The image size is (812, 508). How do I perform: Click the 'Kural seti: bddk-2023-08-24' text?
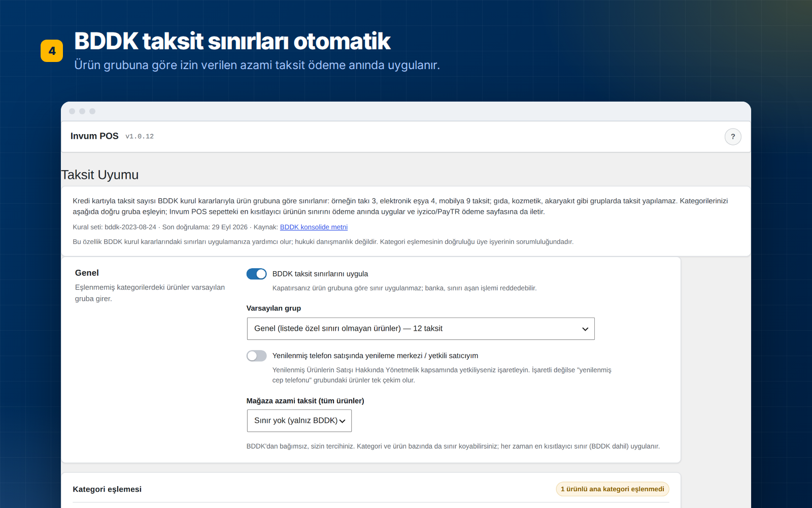click(115, 227)
